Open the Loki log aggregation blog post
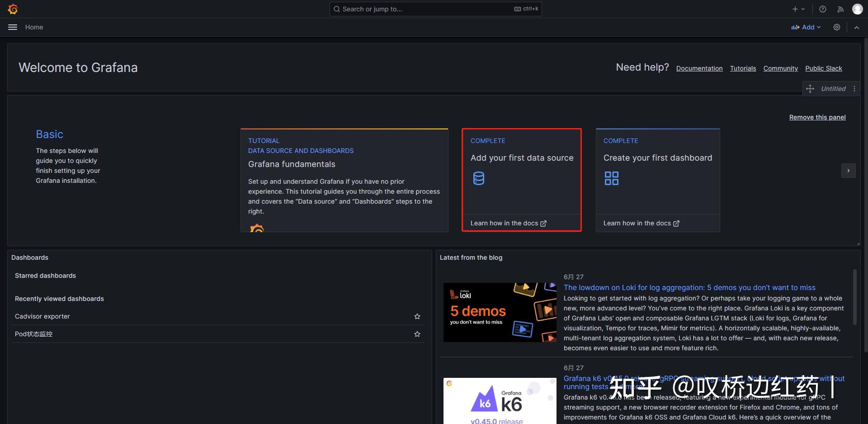Image resolution: width=868 pixels, height=424 pixels. pyautogui.click(x=689, y=287)
